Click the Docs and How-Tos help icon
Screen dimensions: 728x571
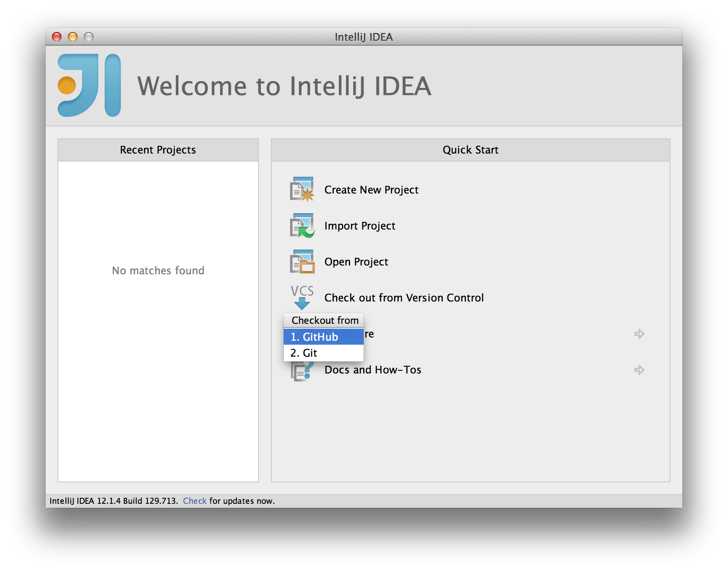click(x=302, y=371)
